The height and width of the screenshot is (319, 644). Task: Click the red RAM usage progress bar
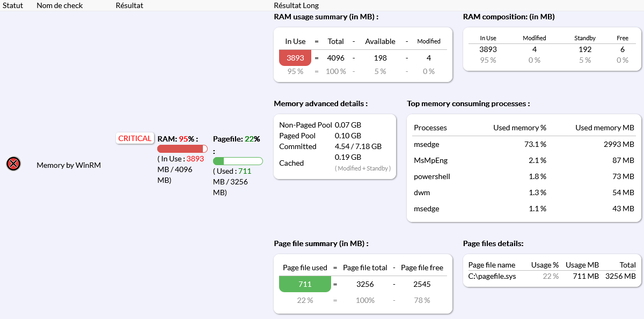[182, 149]
